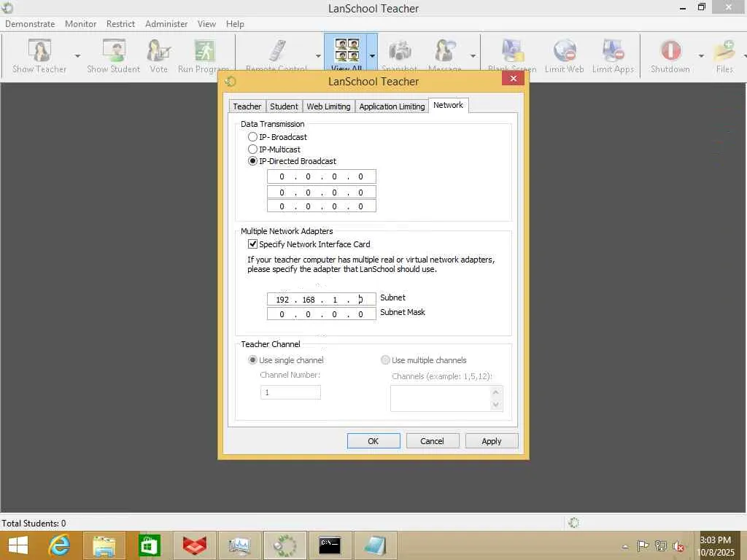Click the LanSchool status bar icon
This screenshot has width=747, height=560.
574,522
